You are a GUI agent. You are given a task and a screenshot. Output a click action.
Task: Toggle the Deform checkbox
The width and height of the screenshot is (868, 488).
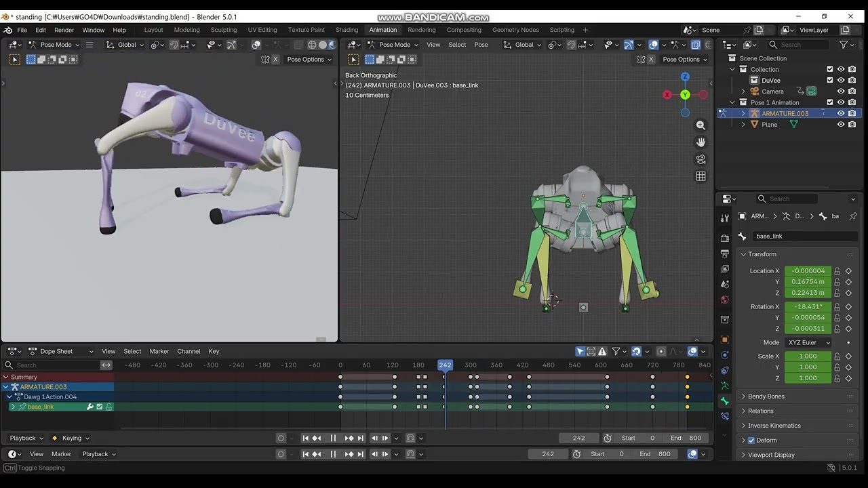[x=751, y=441]
